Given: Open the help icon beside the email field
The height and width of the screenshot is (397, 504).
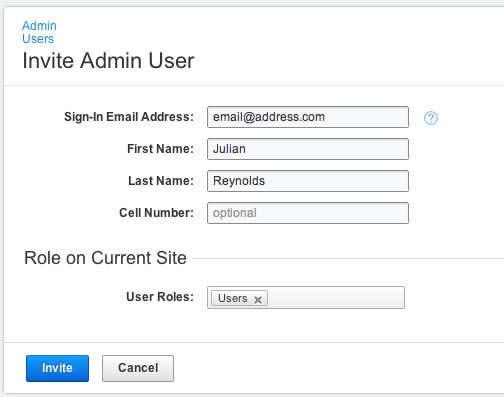Looking at the screenshot, I should pos(431,118).
